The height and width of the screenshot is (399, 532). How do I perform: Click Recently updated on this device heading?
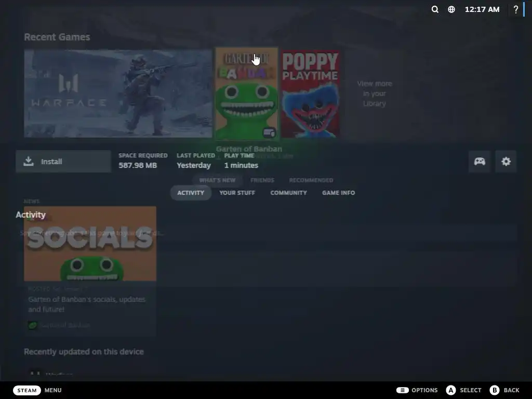(x=84, y=352)
